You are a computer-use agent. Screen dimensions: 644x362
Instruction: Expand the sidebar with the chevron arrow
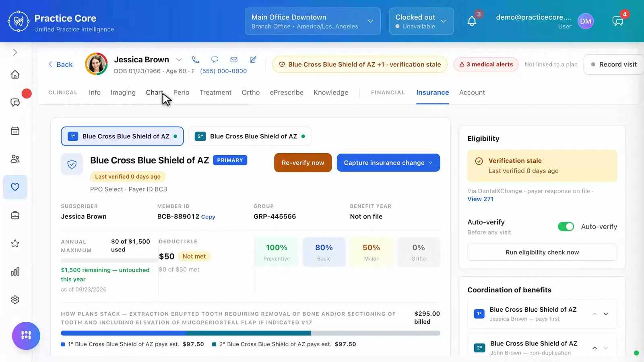click(x=15, y=52)
